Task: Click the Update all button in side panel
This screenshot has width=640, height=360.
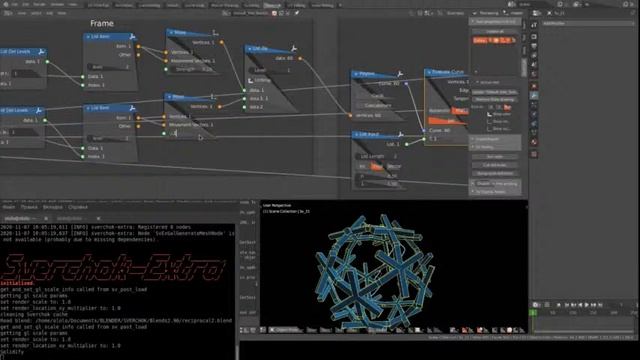Action: click(x=496, y=31)
